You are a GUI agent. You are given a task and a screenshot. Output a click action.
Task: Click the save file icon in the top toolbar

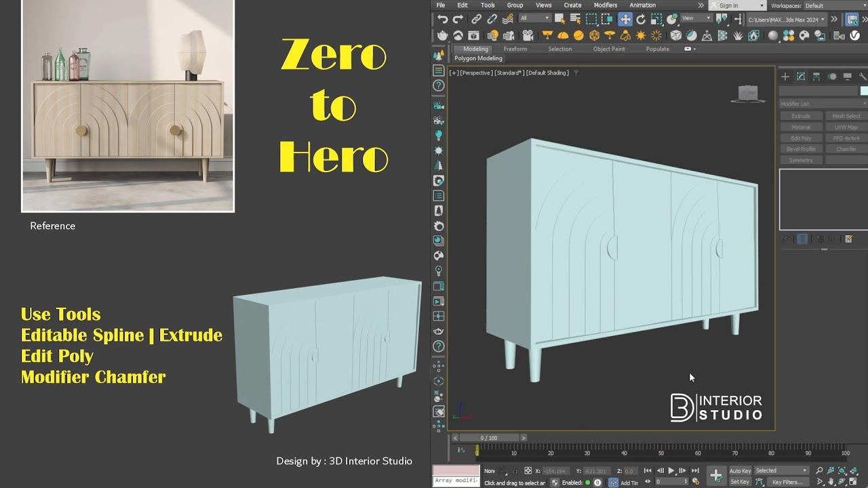coord(852,19)
